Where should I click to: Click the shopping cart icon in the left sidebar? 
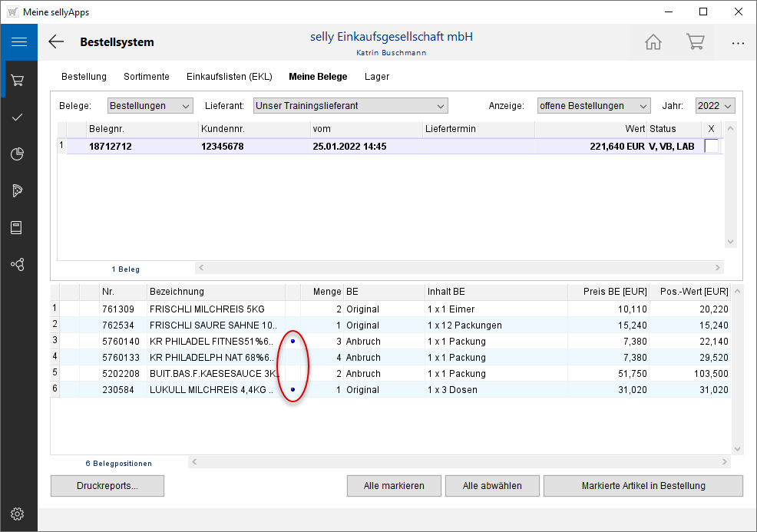coord(18,80)
